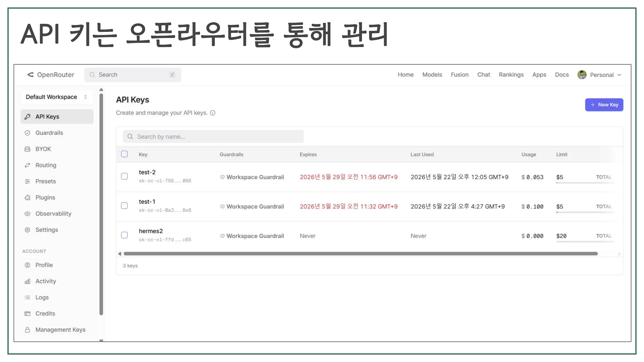Click the table scroll-left arrow
The height and width of the screenshot is (362, 644).
coord(119,254)
